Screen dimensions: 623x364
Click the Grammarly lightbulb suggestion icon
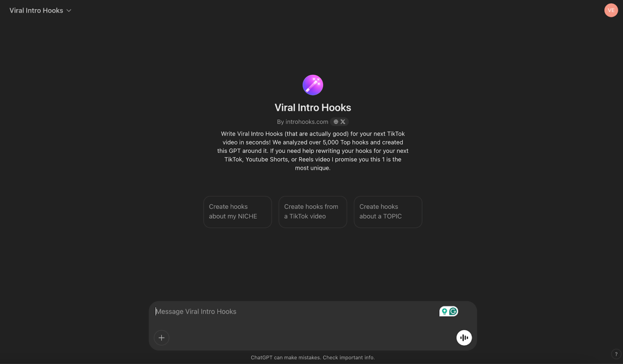pos(444,312)
